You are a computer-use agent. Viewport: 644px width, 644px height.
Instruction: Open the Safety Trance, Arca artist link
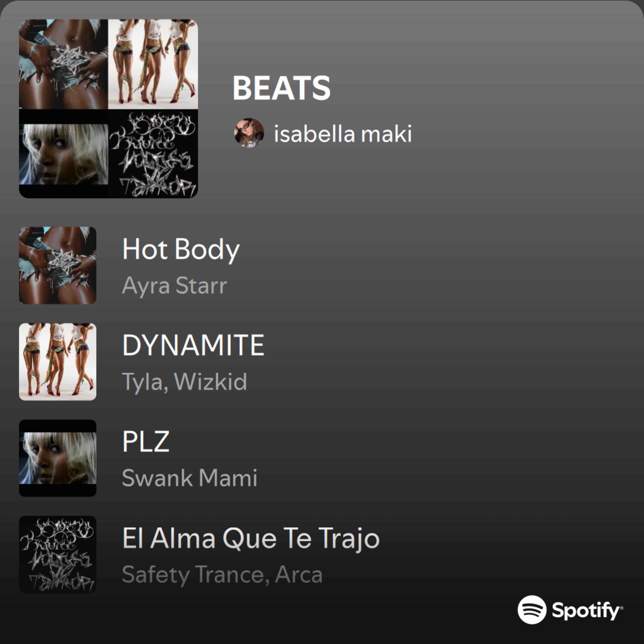(x=222, y=575)
